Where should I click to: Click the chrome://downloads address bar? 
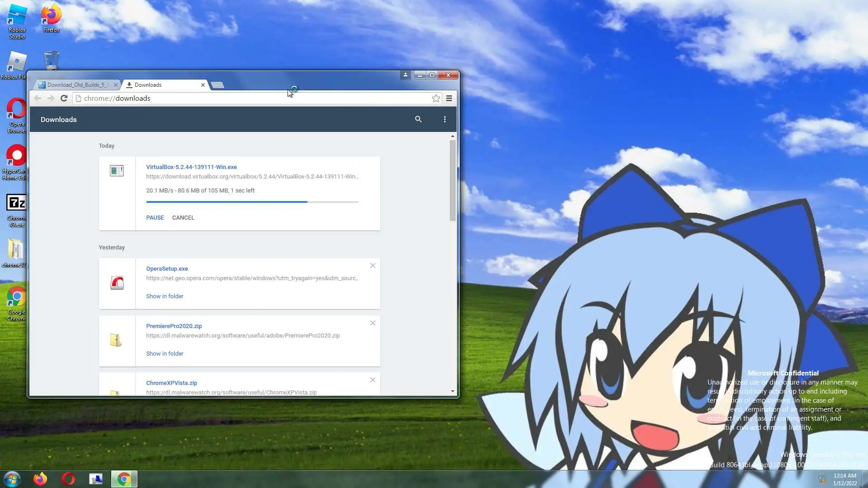[x=253, y=99]
